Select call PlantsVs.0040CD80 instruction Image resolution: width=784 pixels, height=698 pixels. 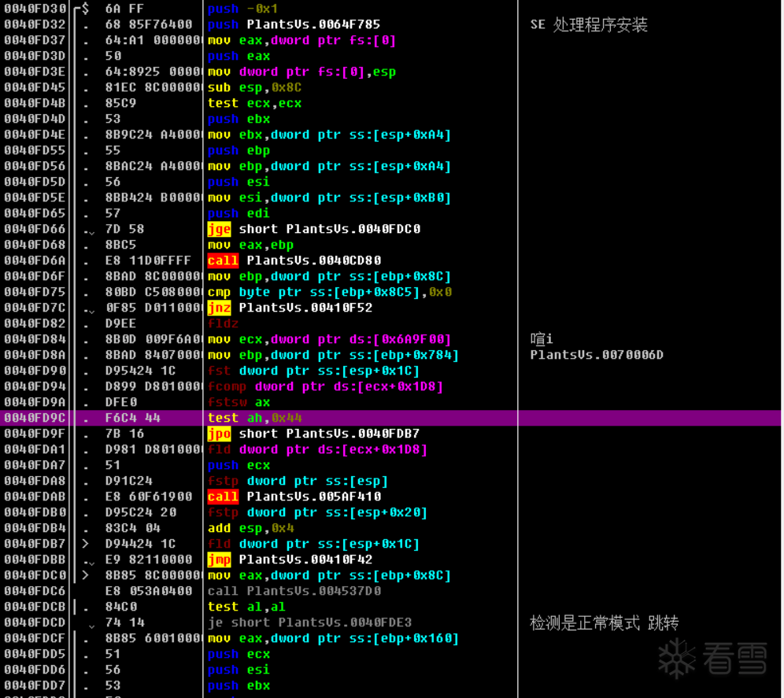pos(294,260)
